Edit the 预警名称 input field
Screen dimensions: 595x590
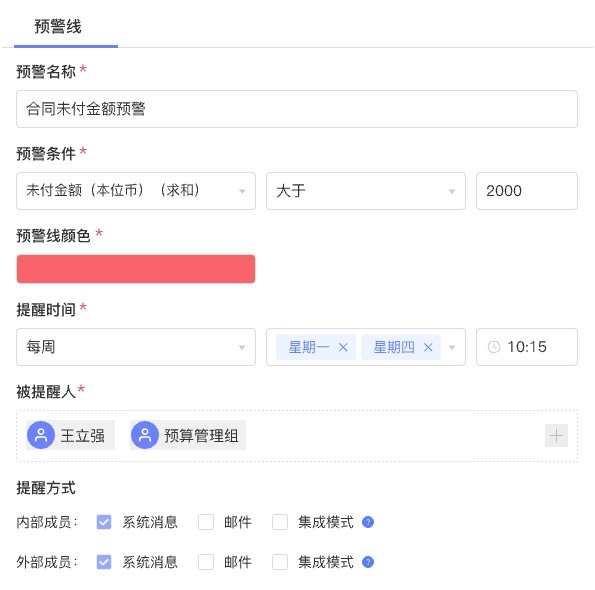[x=297, y=109]
